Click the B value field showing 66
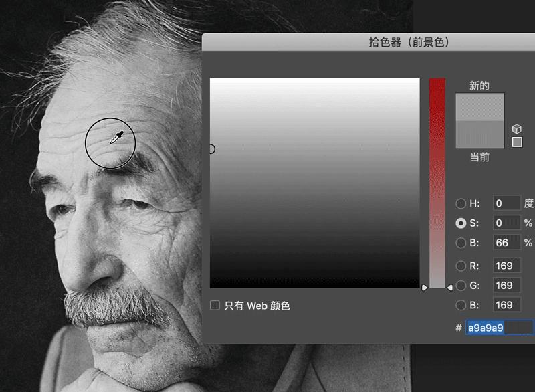The image size is (535, 392). 506,242
